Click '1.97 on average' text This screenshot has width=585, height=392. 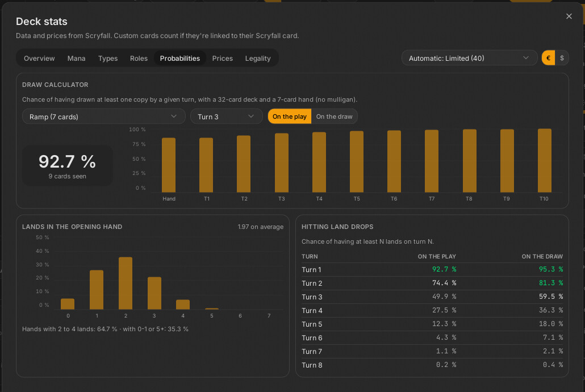(x=261, y=227)
